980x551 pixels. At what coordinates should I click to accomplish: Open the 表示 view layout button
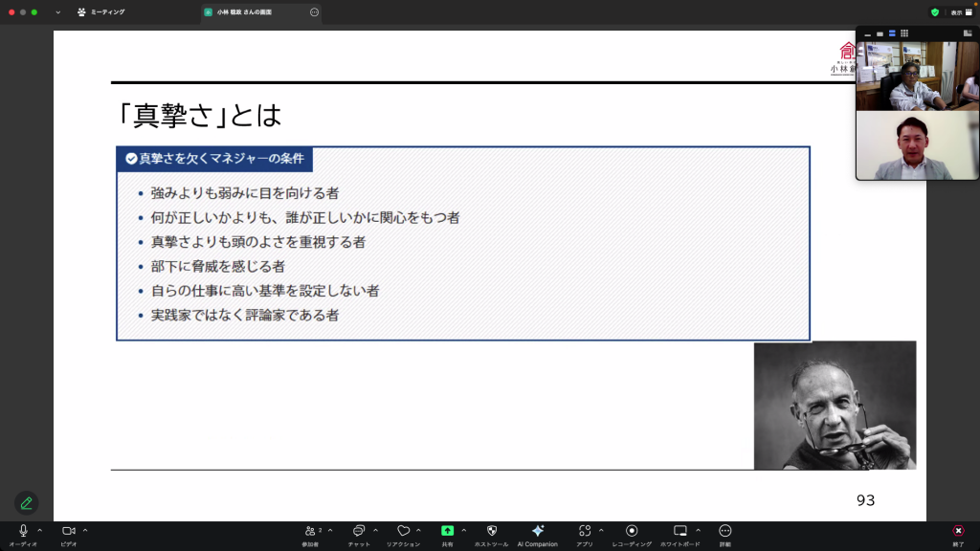961,12
